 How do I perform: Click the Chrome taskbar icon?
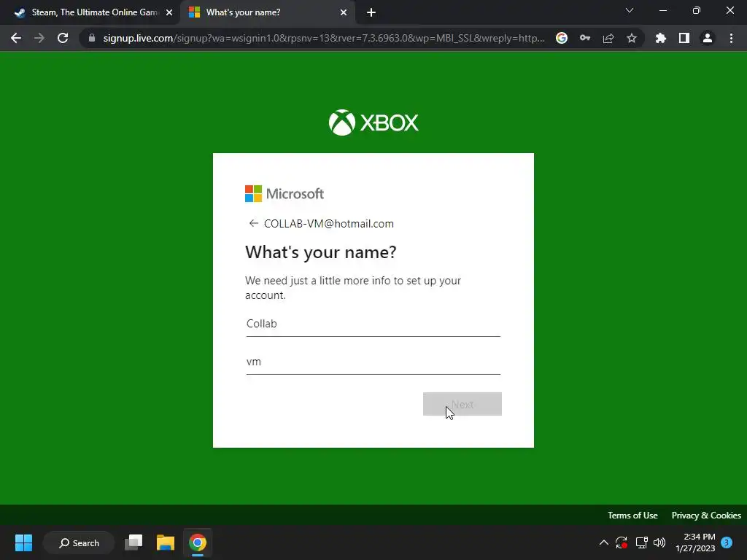pos(197,542)
